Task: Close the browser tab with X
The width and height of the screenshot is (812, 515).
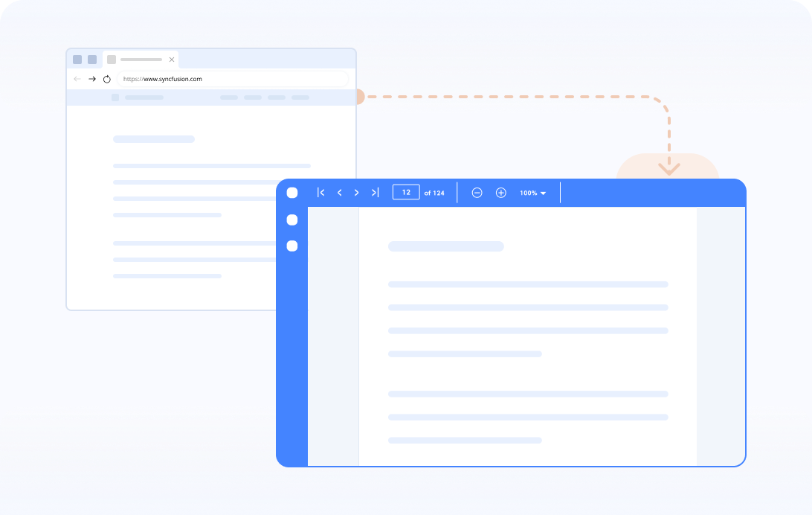Action: pyautogui.click(x=172, y=60)
